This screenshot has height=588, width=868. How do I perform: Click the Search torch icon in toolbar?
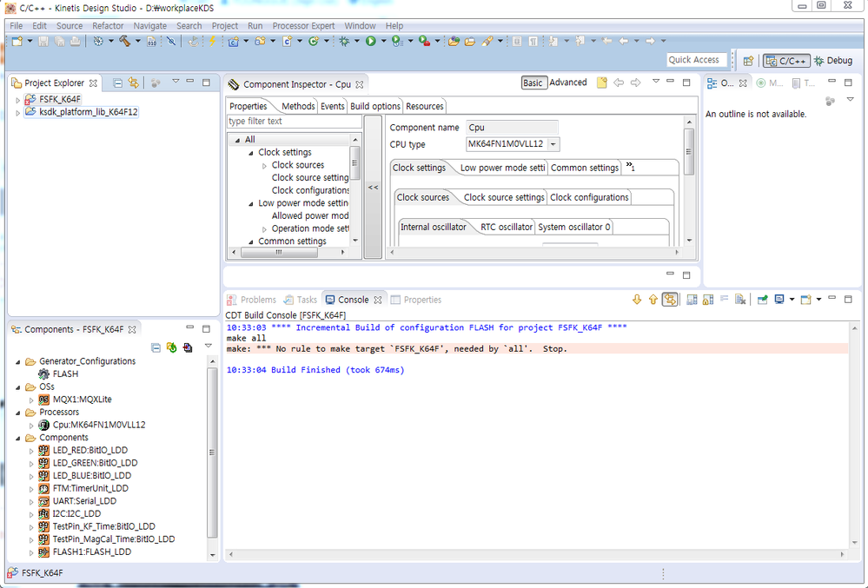click(487, 42)
